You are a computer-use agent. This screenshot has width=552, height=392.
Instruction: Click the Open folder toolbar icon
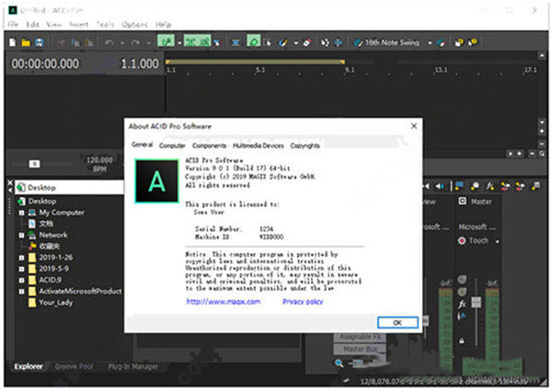click(x=25, y=41)
